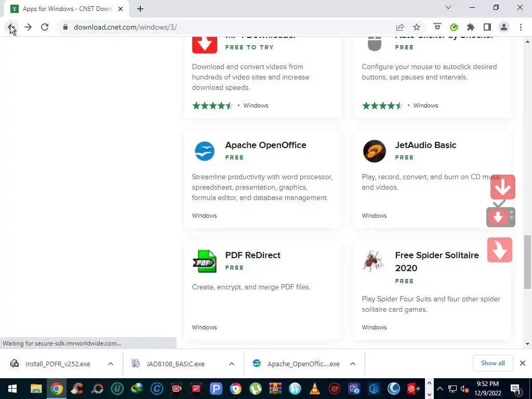532x399 pixels.
Task: View site security lock information
Action: 65,27
